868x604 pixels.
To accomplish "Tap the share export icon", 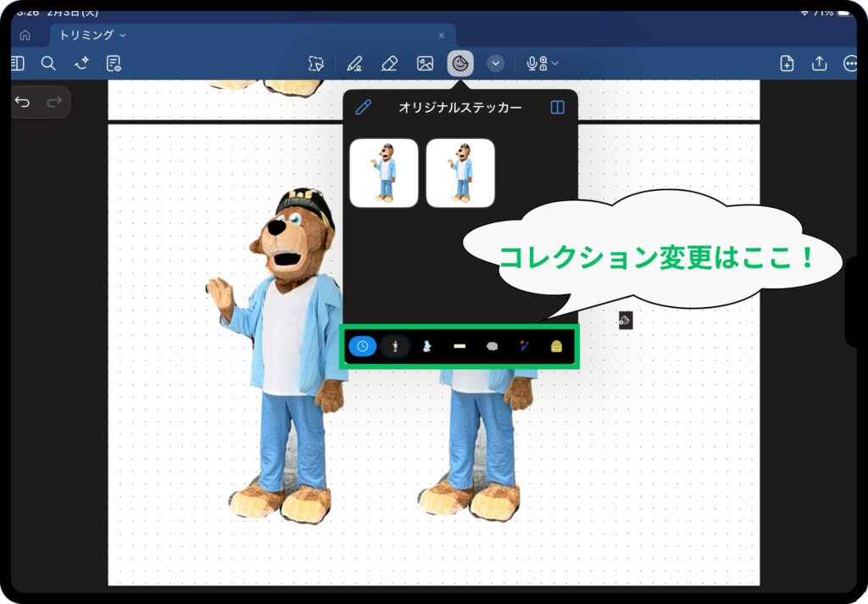I will click(x=819, y=64).
